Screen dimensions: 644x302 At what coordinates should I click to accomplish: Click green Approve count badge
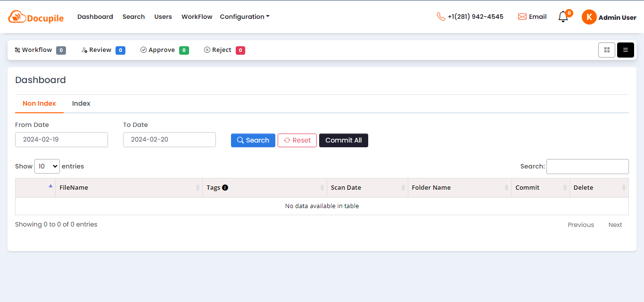point(184,50)
